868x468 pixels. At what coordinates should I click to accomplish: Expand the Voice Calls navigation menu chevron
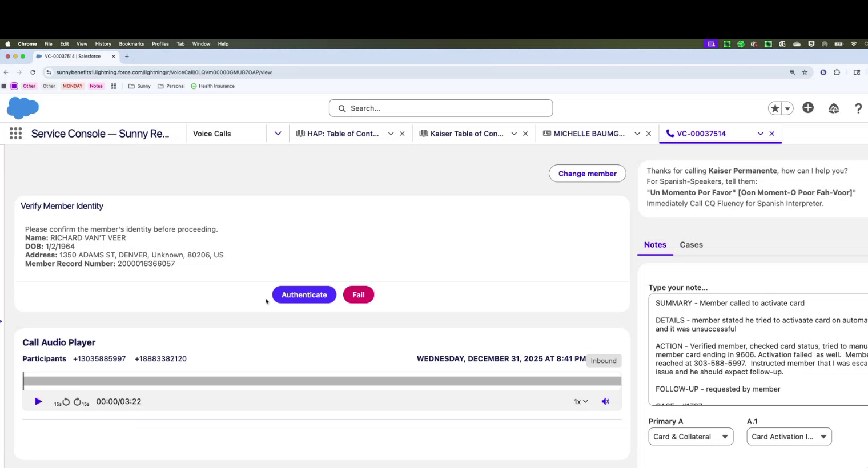278,134
